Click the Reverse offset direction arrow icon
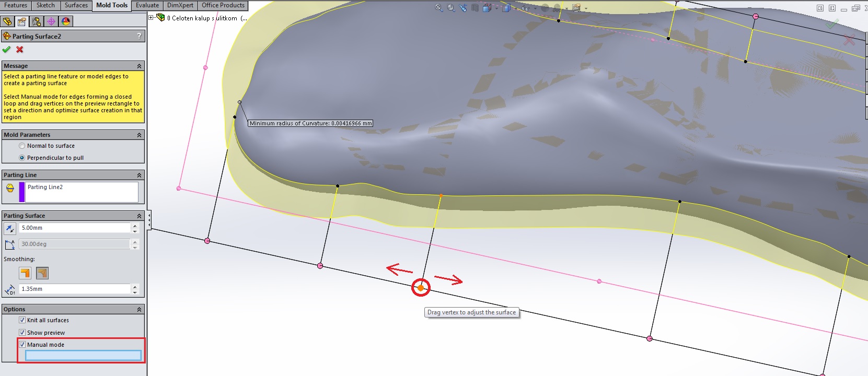 [9, 228]
